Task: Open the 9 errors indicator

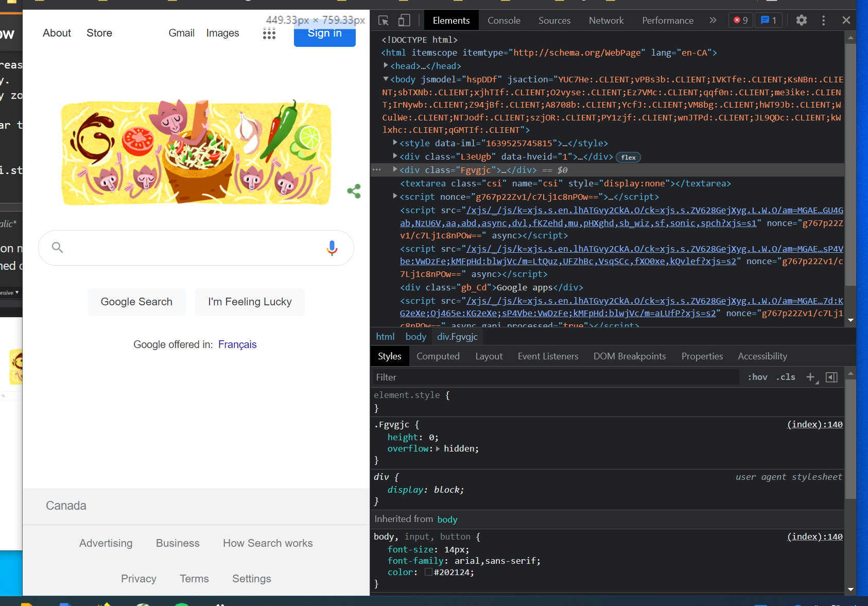Action: click(x=741, y=21)
